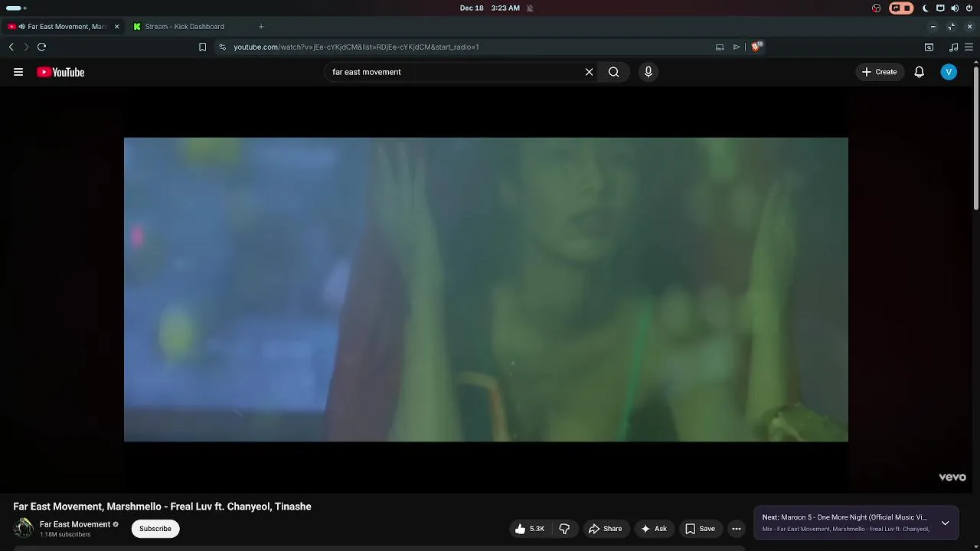980x551 pixels.
Task: Toggle muted notifications bell in top bar
Action: point(530,8)
